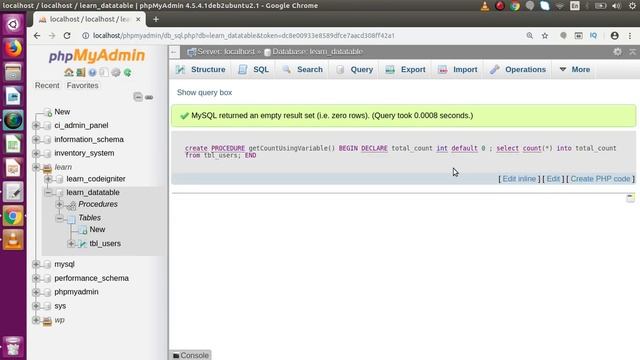Reload the page with Chrome refresh button
Screen dimensions: 640x360
(67, 36)
